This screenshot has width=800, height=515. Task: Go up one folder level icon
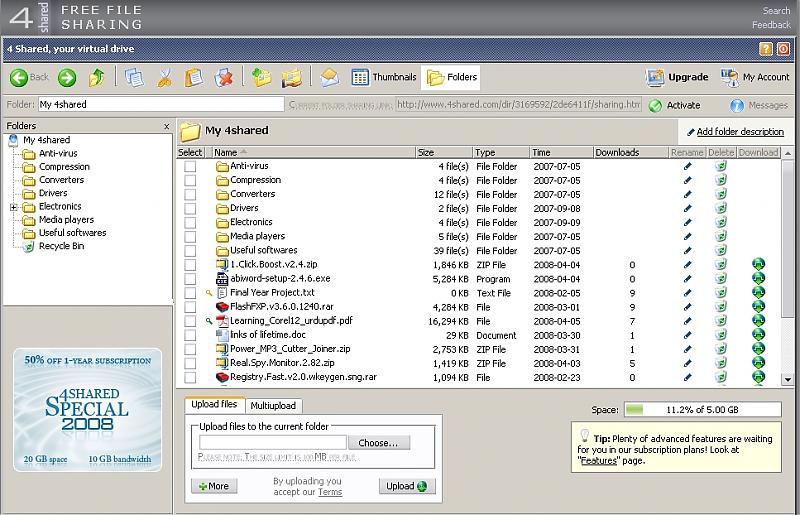(96, 78)
